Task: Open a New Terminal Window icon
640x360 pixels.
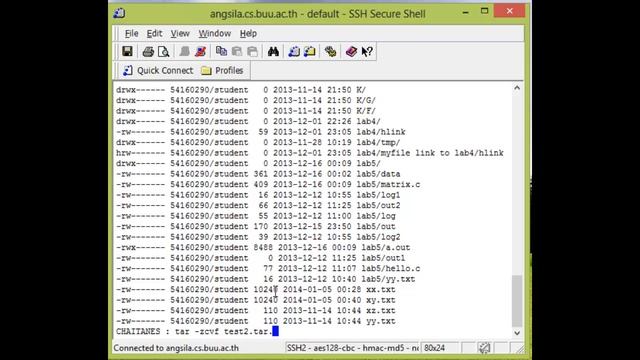Action: click(x=294, y=51)
